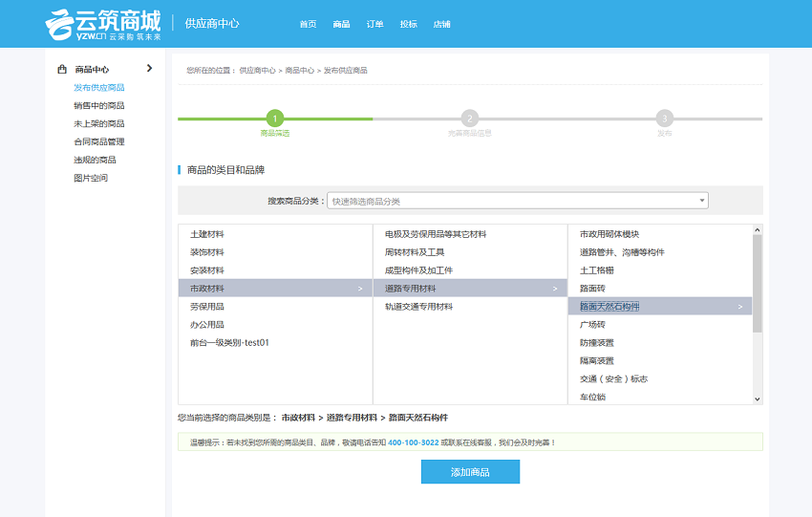The height and width of the screenshot is (517, 812).
Task: Select 轨道交通专用材料 subcategory
Action: (x=419, y=307)
